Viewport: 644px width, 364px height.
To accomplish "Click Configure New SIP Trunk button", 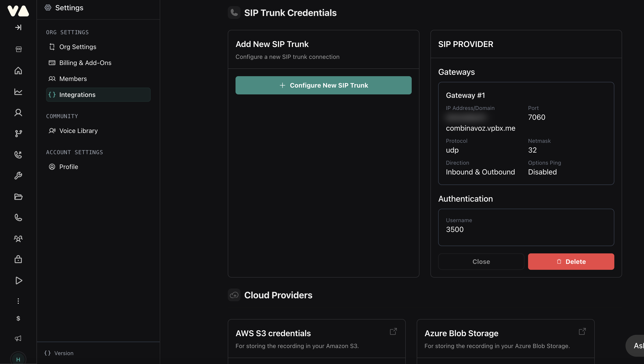I will (x=323, y=85).
